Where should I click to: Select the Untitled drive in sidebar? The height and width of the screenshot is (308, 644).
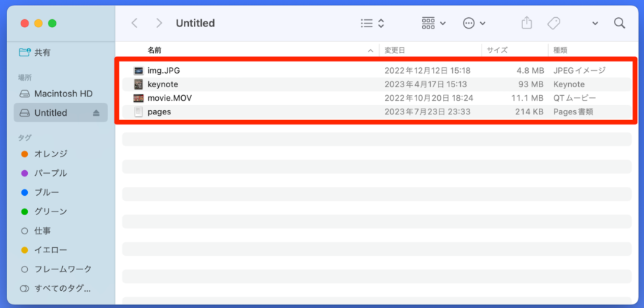coord(61,113)
